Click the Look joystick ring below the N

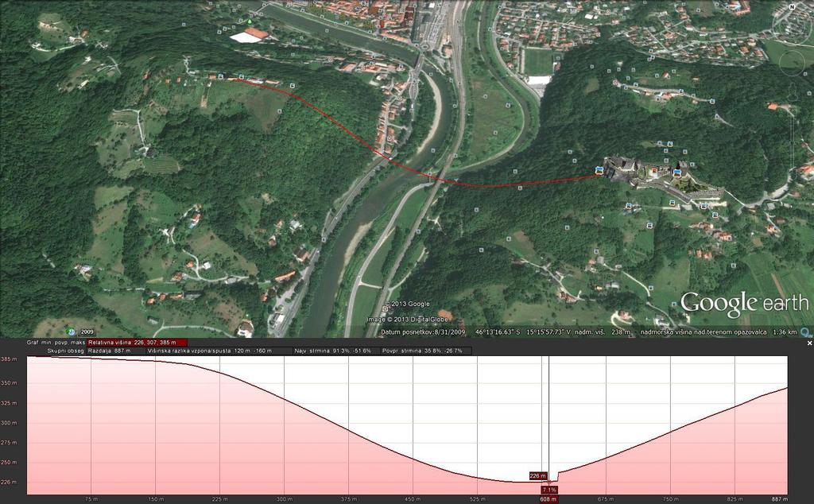tap(792, 27)
